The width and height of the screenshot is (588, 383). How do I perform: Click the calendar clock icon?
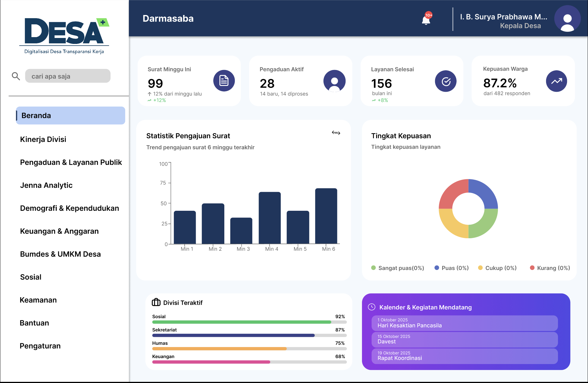(x=371, y=307)
